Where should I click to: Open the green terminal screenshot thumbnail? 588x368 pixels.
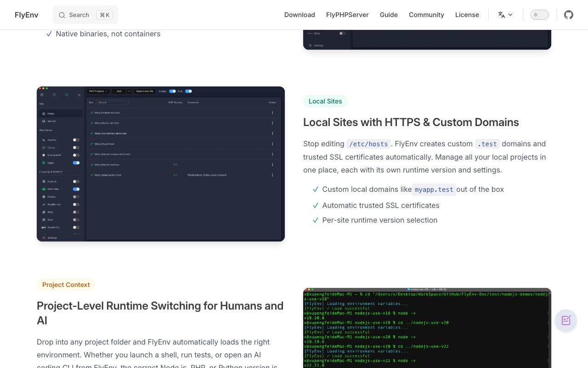427,328
